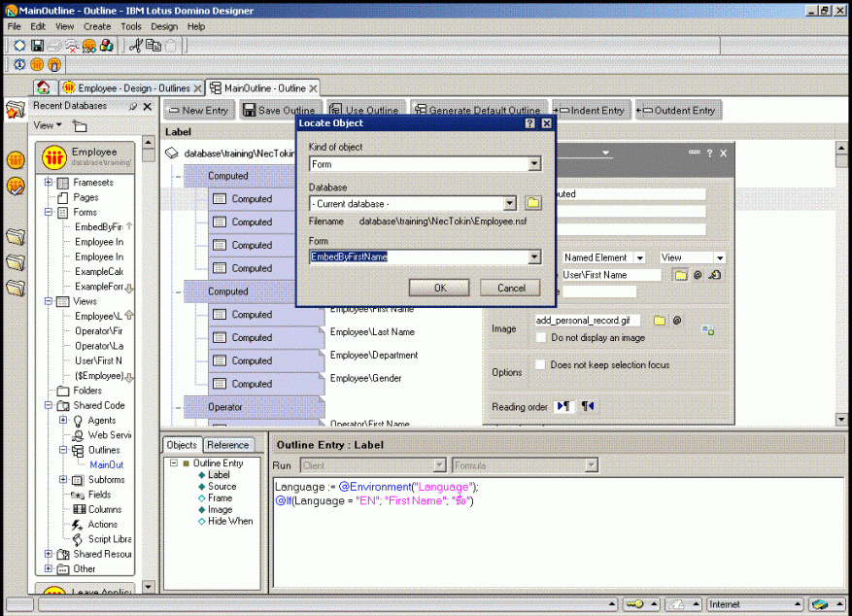Click the key icon in status bar
The width and height of the screenshot is (852, 616).
[x=634, y=604]
